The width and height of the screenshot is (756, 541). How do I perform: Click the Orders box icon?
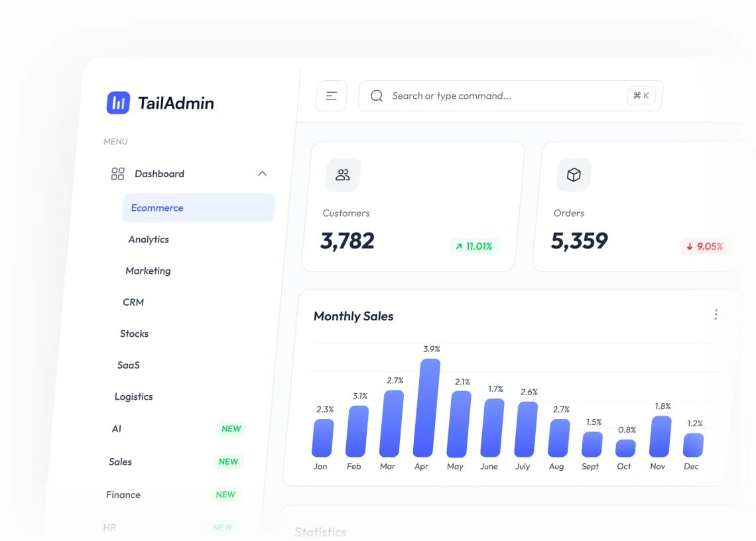[574, 174]
